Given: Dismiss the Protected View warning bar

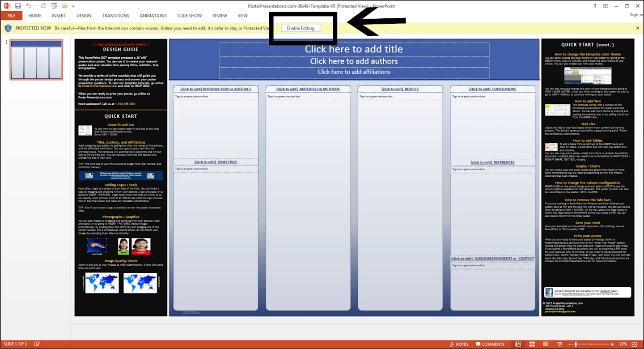Looking at the screenshot, I should [637, 27].
